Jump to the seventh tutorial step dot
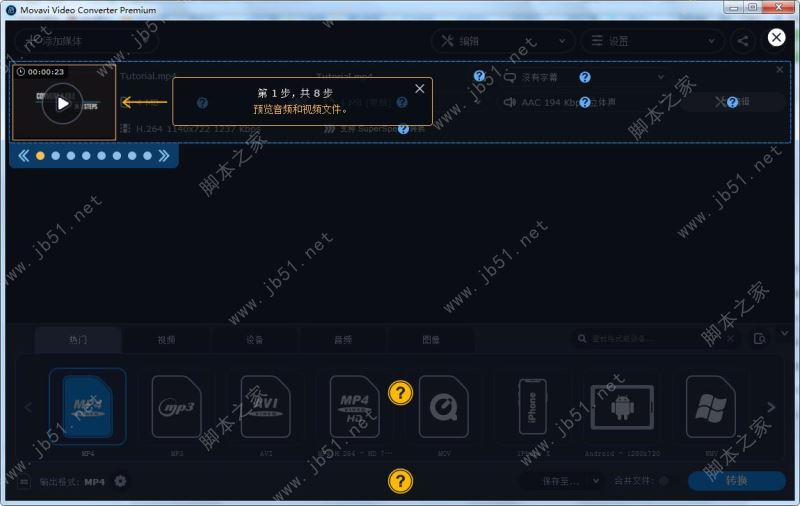This screenshot has height=506, width=800. tap(132, 156)
